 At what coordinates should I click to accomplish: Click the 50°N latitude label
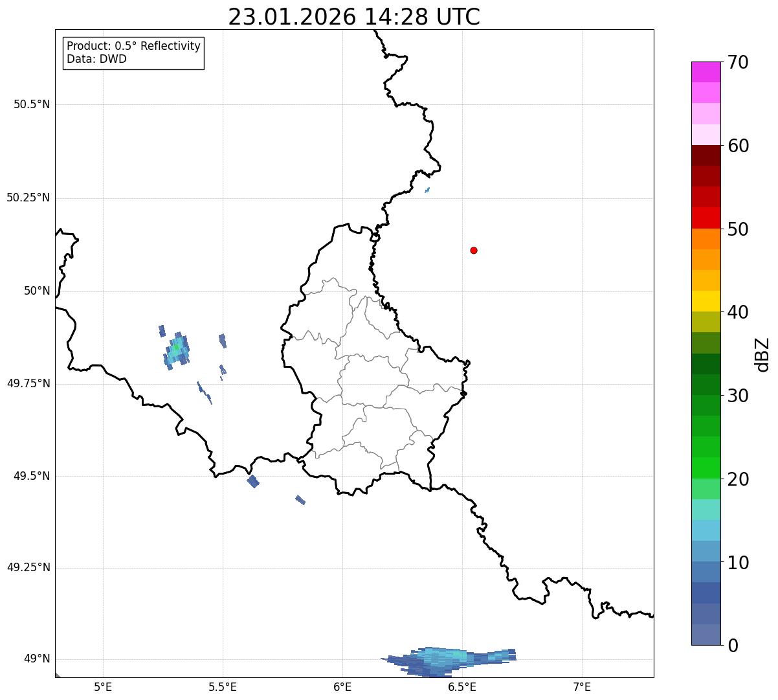(37, 291)
